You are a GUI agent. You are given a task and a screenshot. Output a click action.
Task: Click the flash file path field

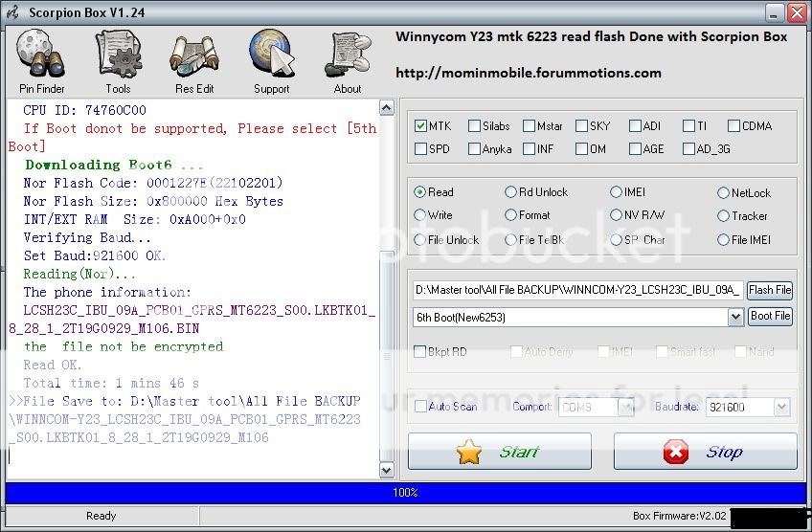(578, 290)
